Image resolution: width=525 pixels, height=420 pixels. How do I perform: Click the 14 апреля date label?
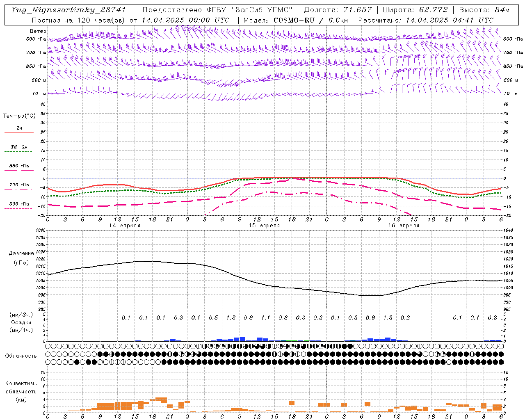point(125,225)
